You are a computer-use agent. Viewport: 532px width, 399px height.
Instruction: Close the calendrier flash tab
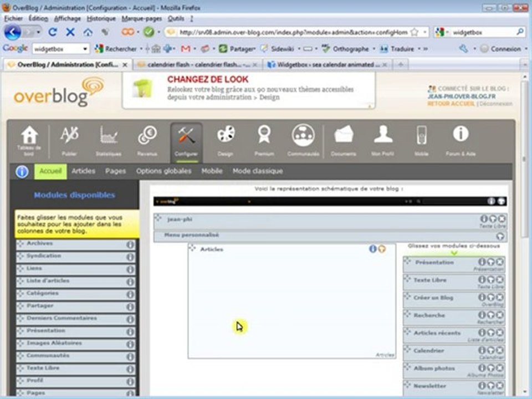coord(255,64)
